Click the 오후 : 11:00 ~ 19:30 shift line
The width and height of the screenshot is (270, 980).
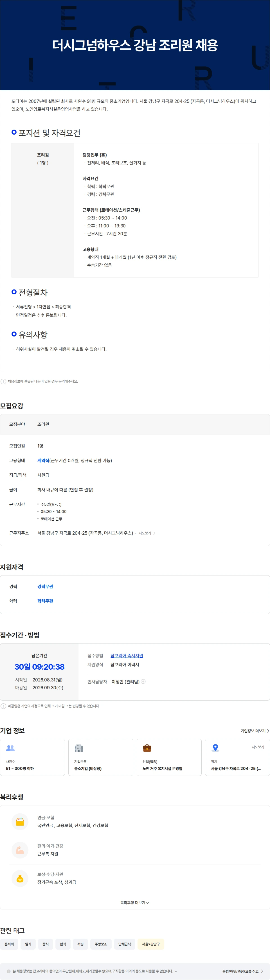point(106,225)
